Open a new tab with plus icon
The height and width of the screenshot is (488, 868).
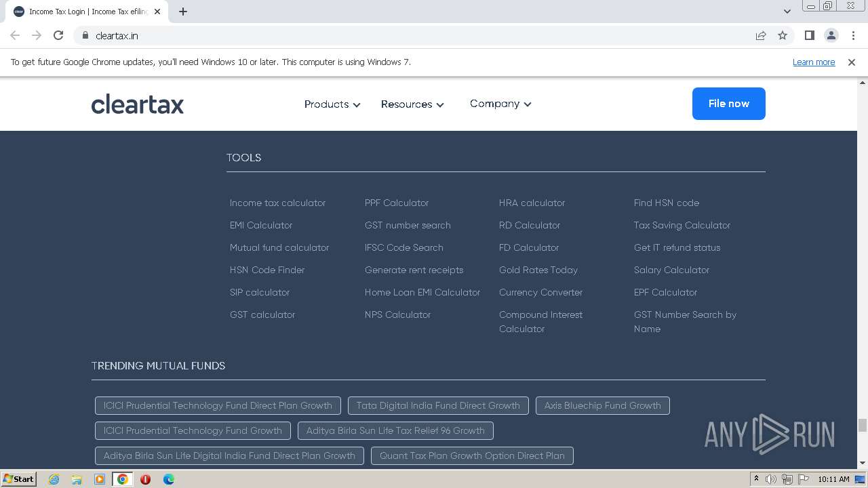point(182,12)
